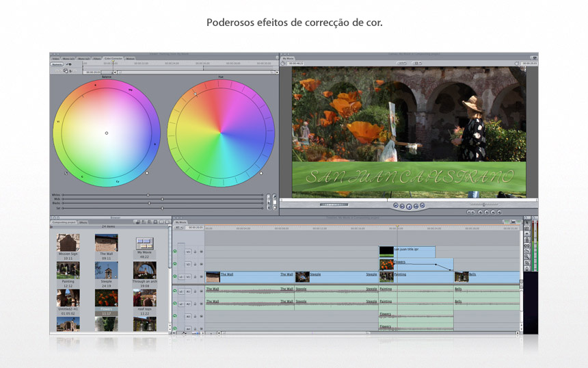This screenshot has width=588, height=368.
Task: Click the Play button in the Canvas
Action: [x=409, y=206]
